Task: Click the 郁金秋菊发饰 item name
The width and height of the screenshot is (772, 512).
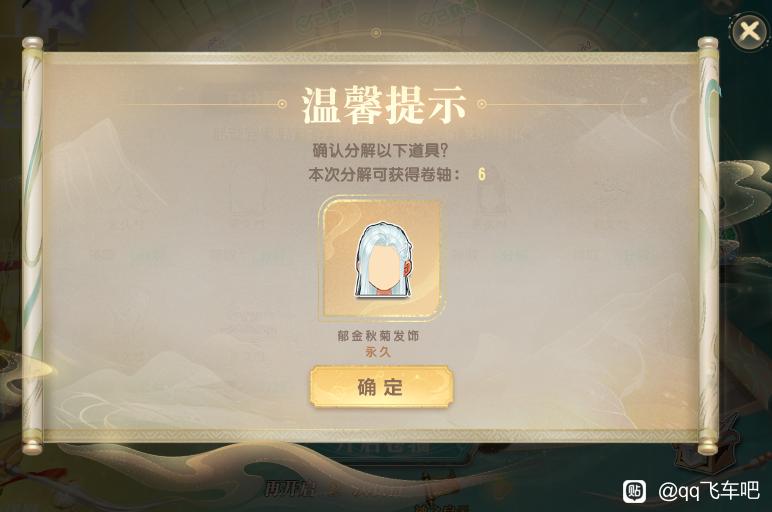Action: tap(378, 336)
